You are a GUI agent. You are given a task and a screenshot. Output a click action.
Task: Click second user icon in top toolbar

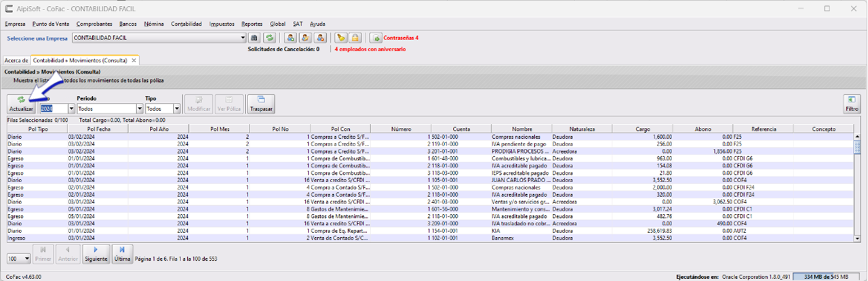pos(305,38)
